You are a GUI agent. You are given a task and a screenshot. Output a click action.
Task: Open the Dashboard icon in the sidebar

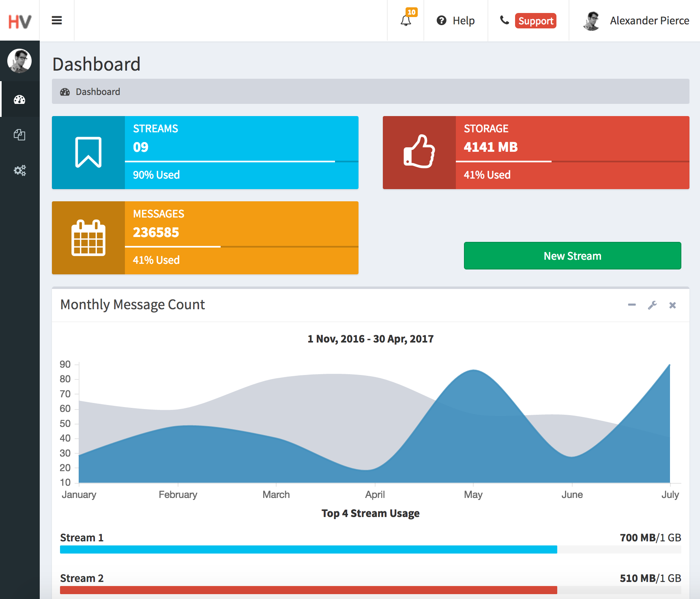pos(19,99)
